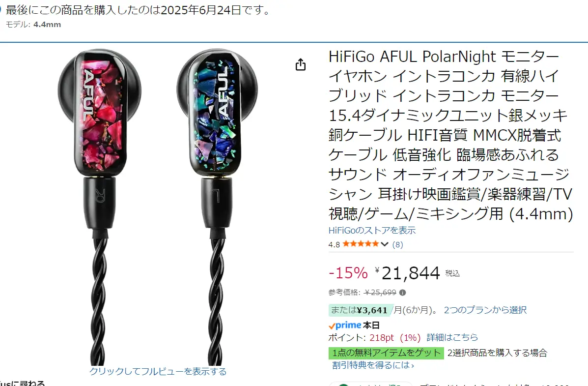This screenshot has height=386, width=588.
Task: Open HiFiGoのストアを表示 store link
Action: tap(372, 230)
